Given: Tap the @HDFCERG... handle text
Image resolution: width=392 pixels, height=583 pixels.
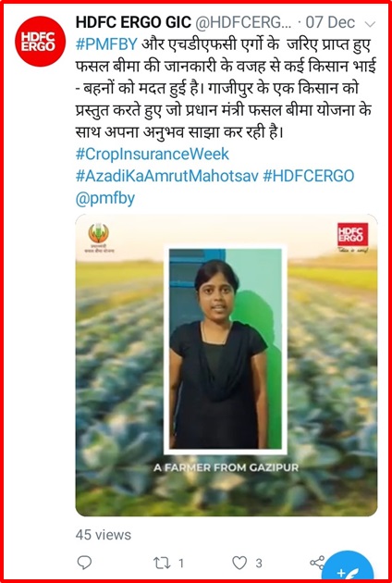Looking at the screenshot, I should [x=244, y=23].
